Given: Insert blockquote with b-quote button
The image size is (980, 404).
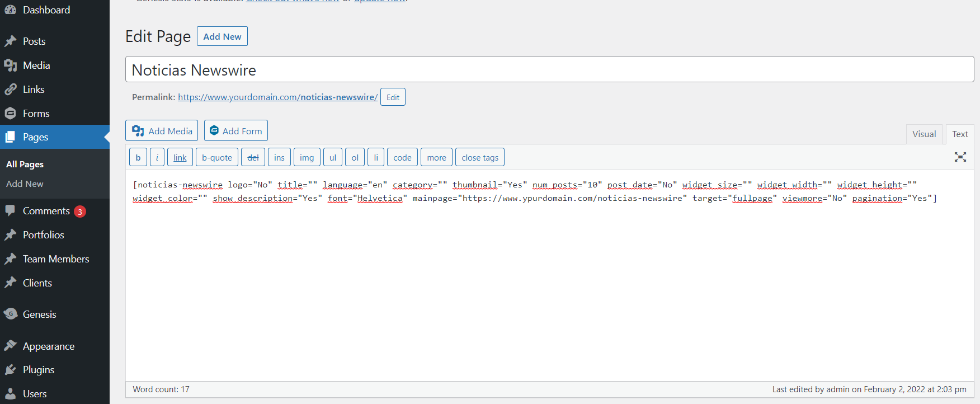Looking at the screenshot, I should tap(217, 158).
